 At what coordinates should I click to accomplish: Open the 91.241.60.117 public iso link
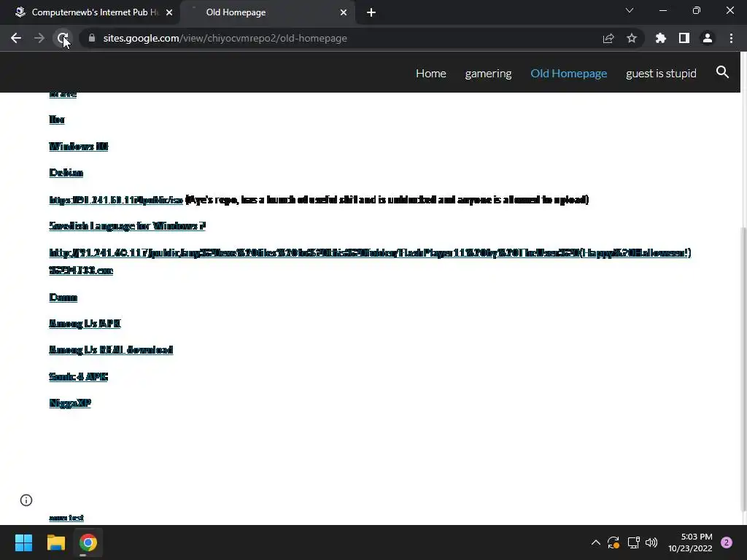tap(116, 200)
